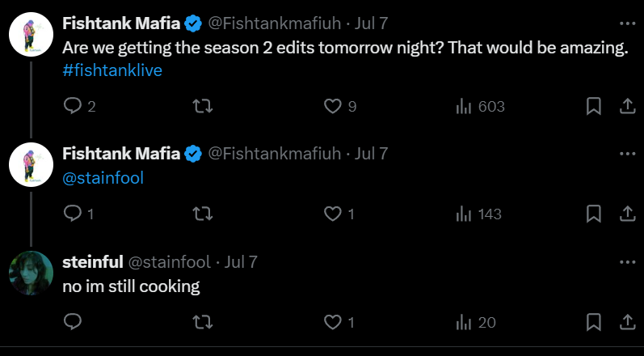The width and height of the screenshot is (644, 356).
Task: Open the first Fishtank Mafia avatar
Action: click(32, 34)
